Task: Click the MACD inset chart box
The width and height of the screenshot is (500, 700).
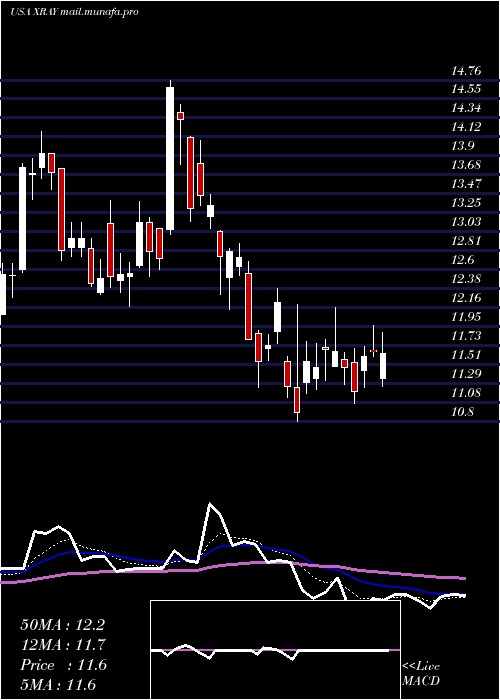Action: click(275, 650)
